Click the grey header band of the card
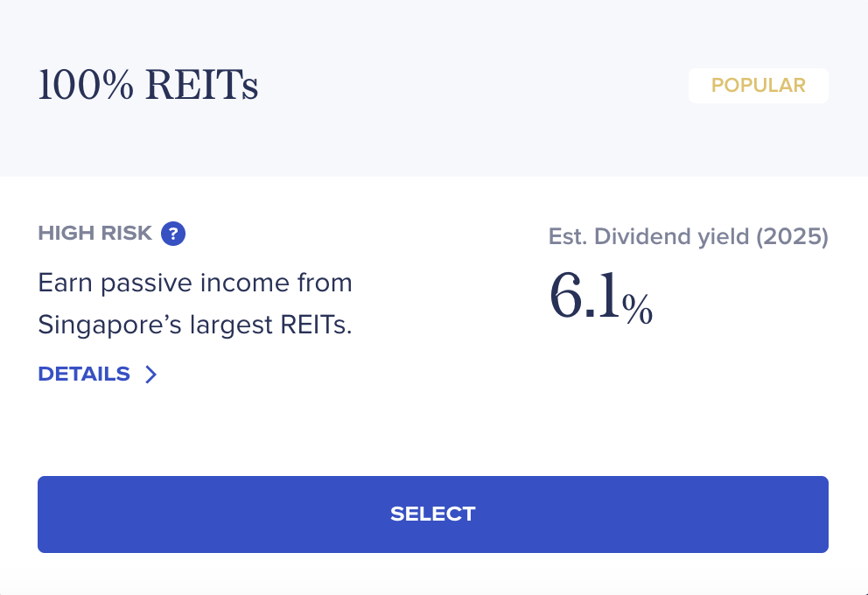868x595 pixels. point(434,88)
